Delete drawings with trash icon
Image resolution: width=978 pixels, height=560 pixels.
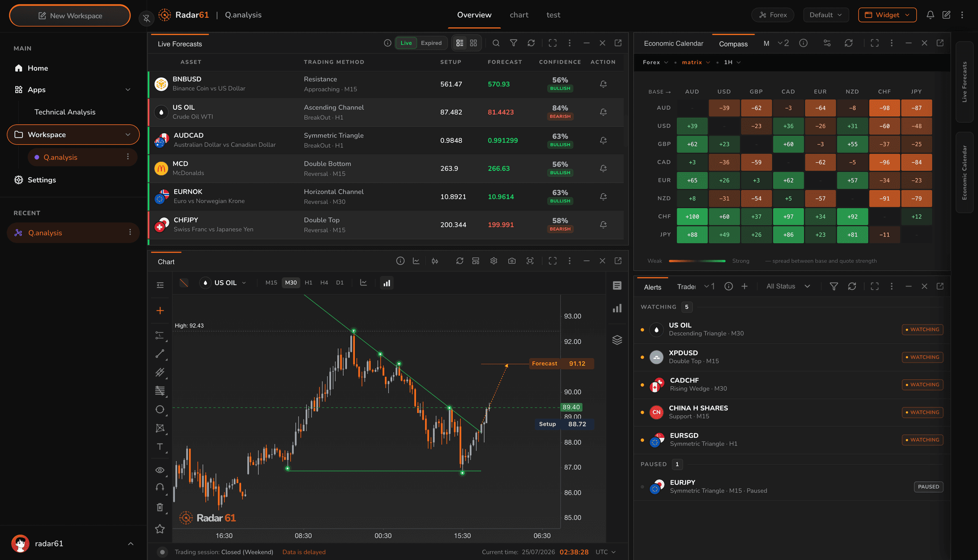[x=160, y=507]
